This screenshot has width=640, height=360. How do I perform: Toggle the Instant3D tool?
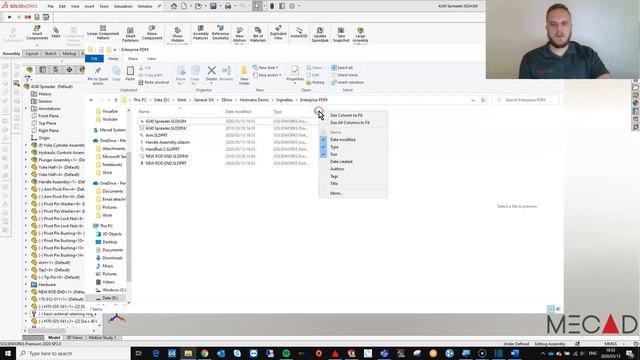click(x=299, y=33)
